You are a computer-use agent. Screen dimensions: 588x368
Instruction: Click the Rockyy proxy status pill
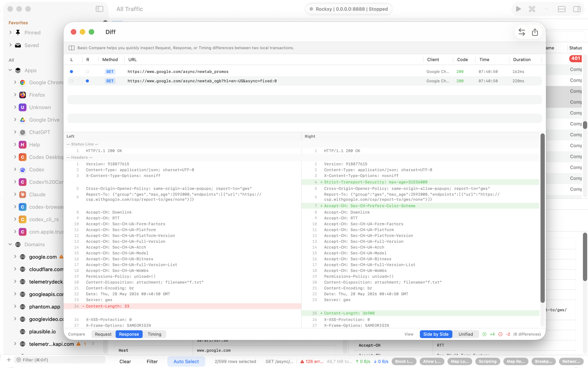click(348, 9)
